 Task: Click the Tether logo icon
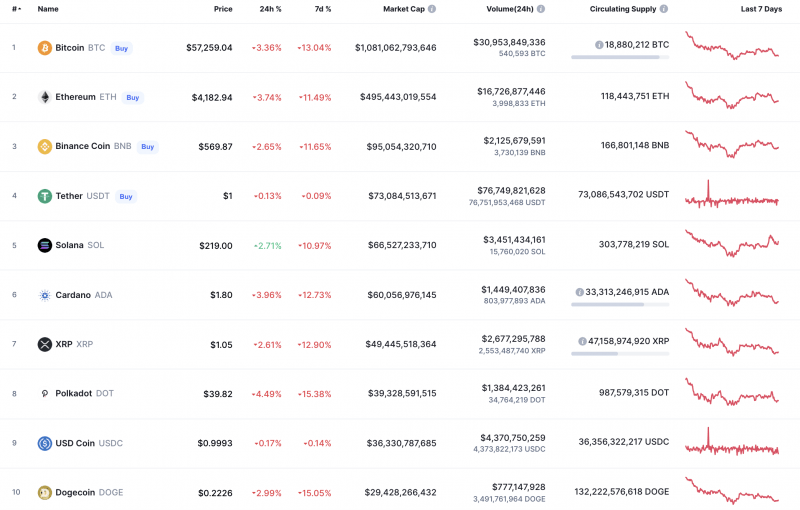coord(44,196)
